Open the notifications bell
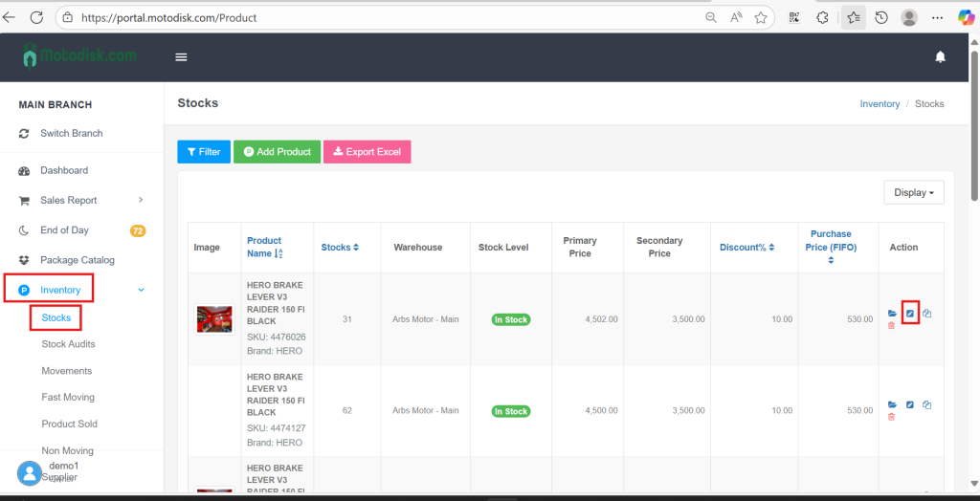This screenshot has height=501, width=980. coord(940,57)
